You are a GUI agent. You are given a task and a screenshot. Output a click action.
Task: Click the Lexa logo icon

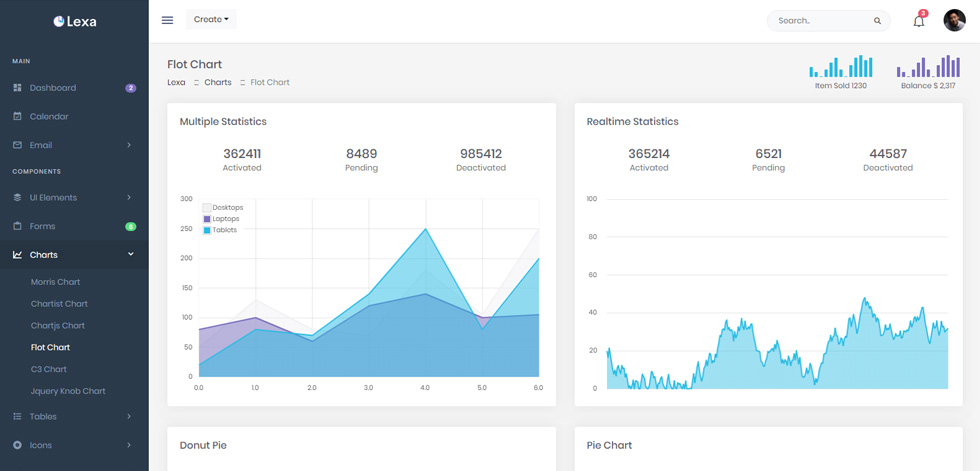(x=58, y=21)
